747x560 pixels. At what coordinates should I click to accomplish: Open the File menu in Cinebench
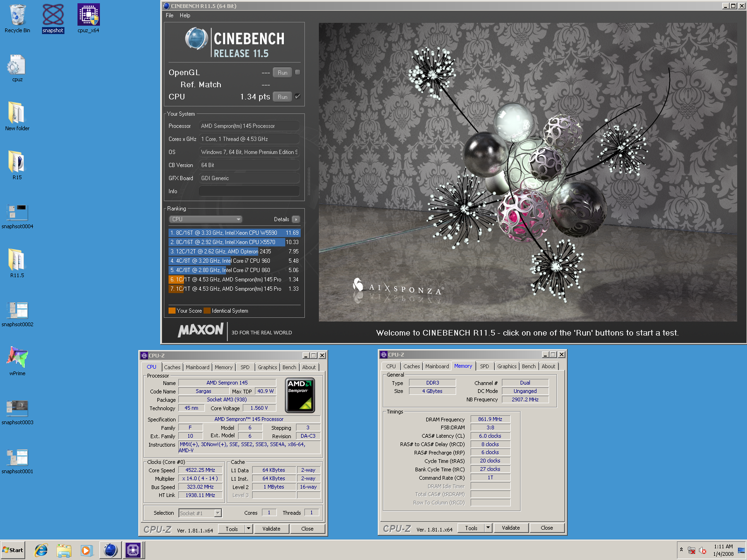tap(169, 15)
